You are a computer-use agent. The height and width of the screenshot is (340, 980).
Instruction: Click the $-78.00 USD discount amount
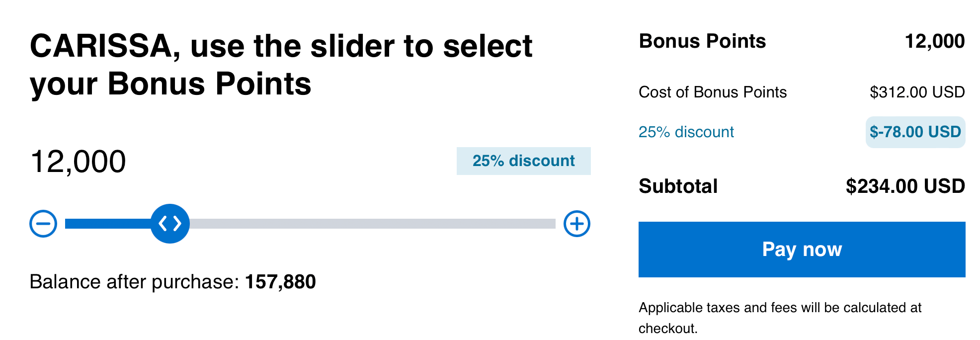pos(915,132)
